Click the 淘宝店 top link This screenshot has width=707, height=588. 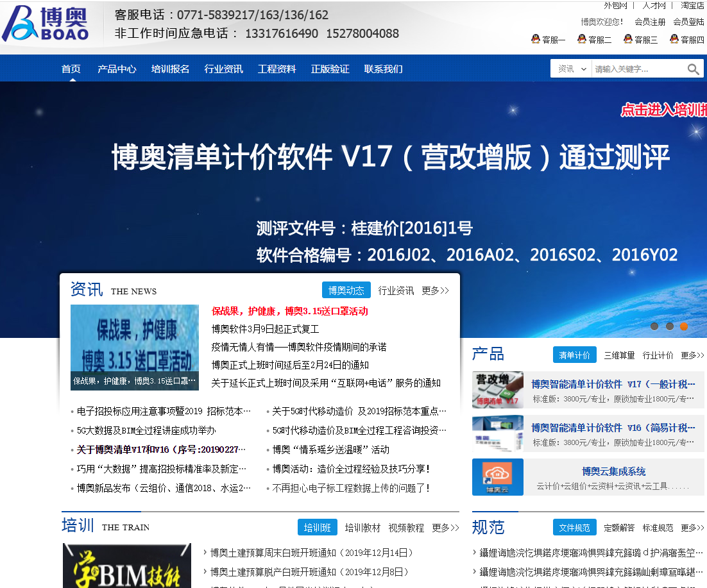(692, 5)
